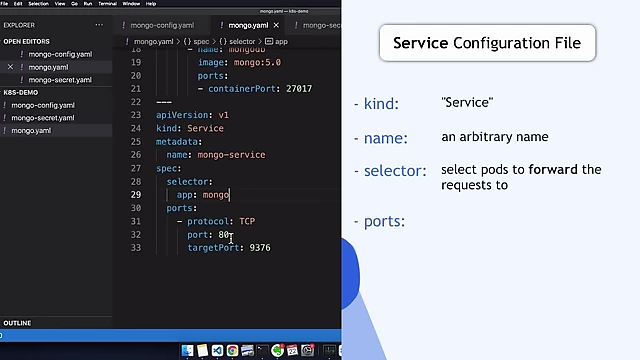
Task: Open the image viewer icon beside Chrome in the dock
Action: point(247,350)
